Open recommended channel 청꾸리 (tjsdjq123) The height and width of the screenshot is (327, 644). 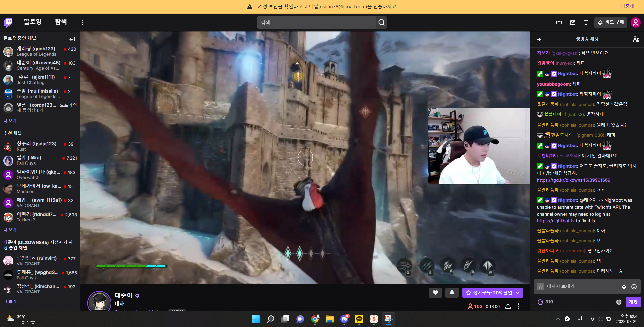(x=40, y=146)
